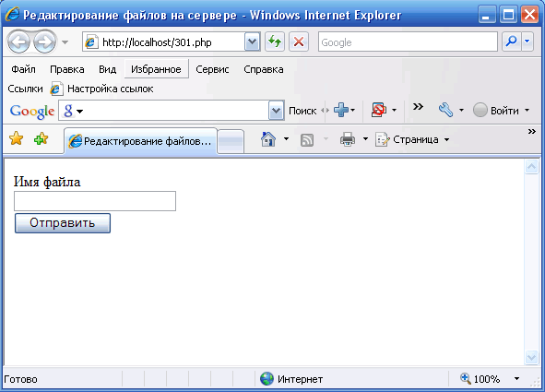Open Favorites Center star icon
Viewport: 545px width, 392px height.
tap(17, 138)
